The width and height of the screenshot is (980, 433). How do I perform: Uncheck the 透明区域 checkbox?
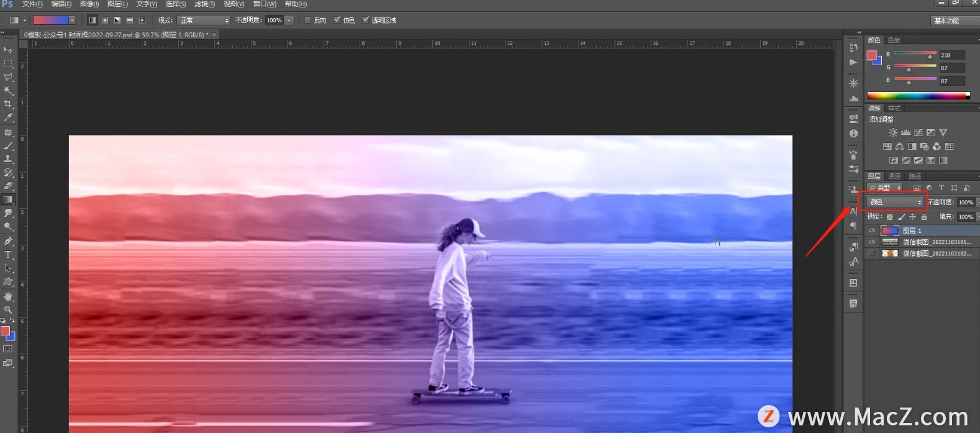point(366,20)
